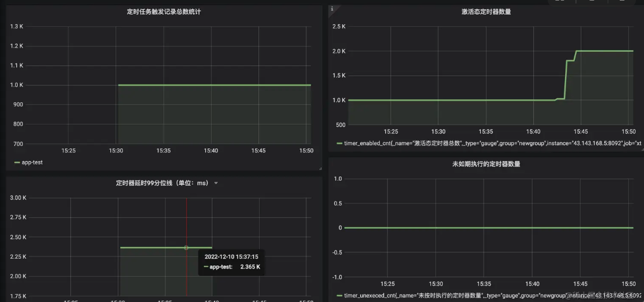This screenshot has width=644, height=302.
Task: Click green line icon beside app-test legend
Action: tap(17, 162)
